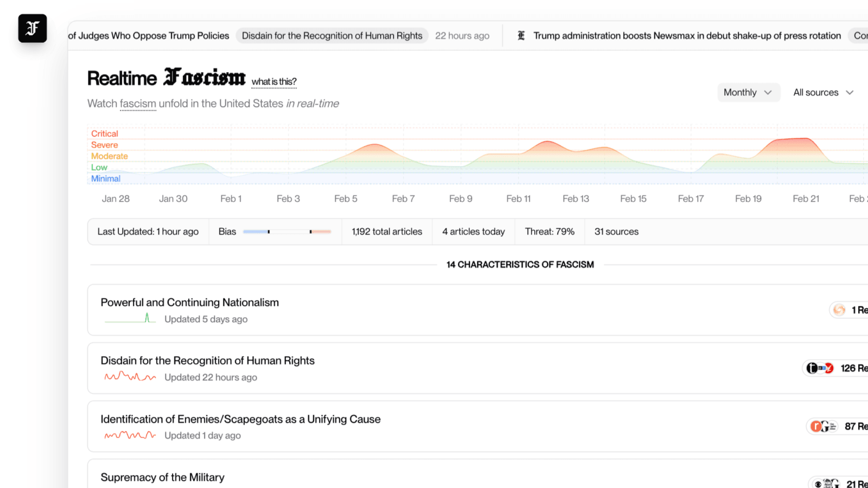Open the All sources filter dropdown

(824, 92)
